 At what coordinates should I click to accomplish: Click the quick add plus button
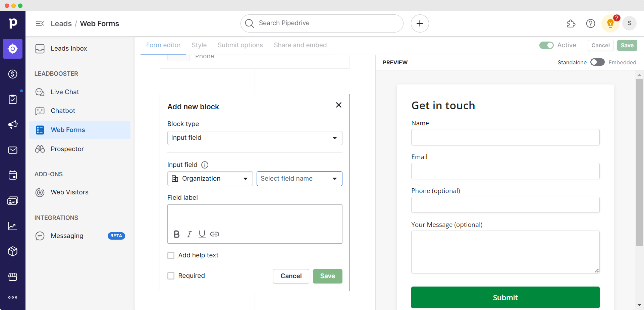pos(420,23)
